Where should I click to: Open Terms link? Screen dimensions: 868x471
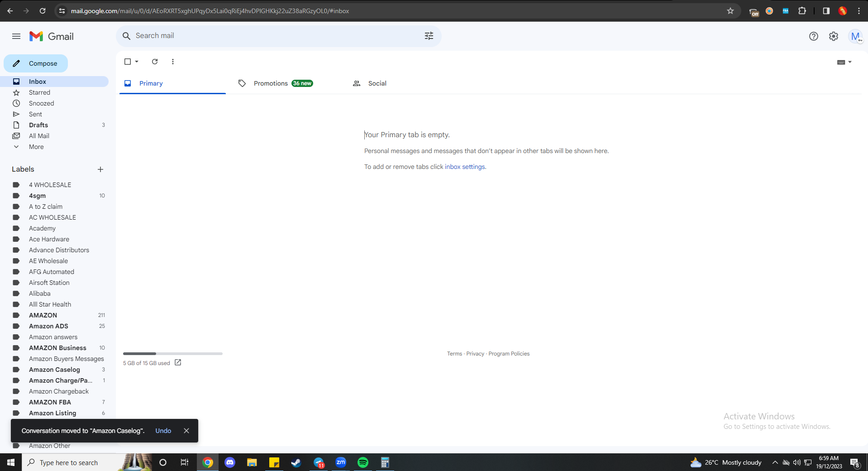click(454, 354)
